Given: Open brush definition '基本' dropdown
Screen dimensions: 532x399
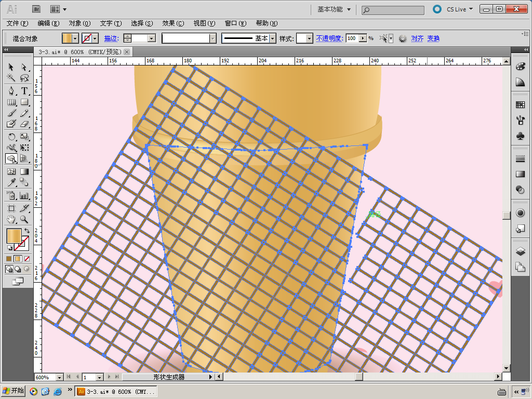Looking at the screenshot, I should [272, 38].
